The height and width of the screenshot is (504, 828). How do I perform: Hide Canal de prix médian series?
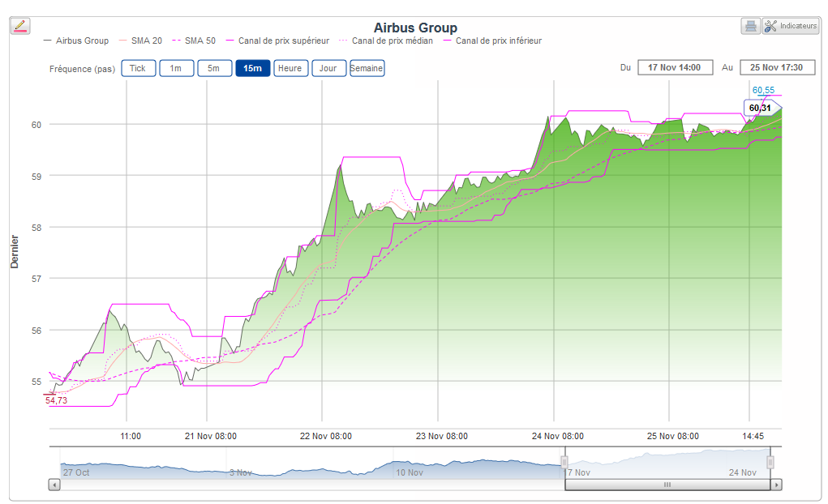point(392,41)
